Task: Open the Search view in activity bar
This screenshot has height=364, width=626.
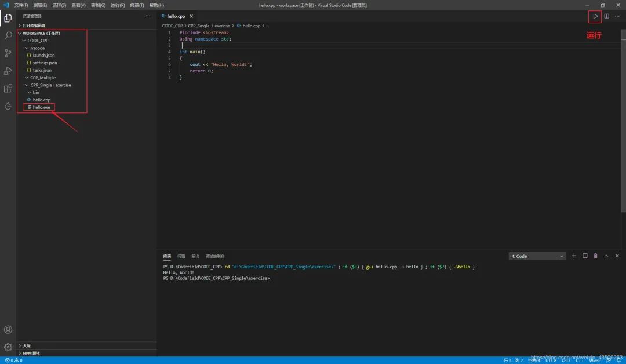Action: (8, 35)
